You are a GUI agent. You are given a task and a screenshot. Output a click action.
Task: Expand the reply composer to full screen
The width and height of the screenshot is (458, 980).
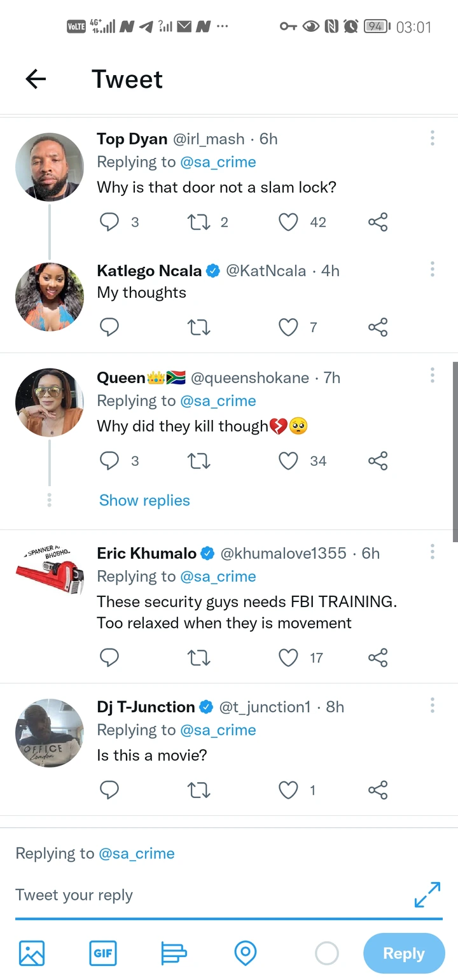(427, 894)
